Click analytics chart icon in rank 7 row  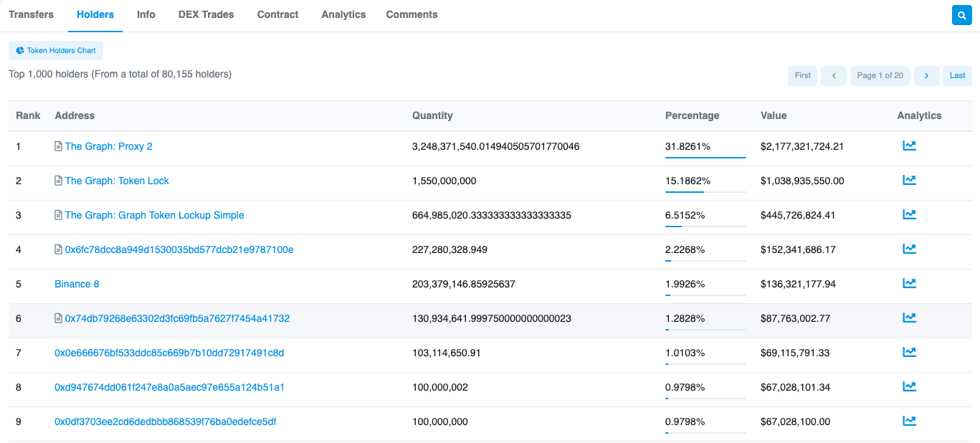coord(909,353)
